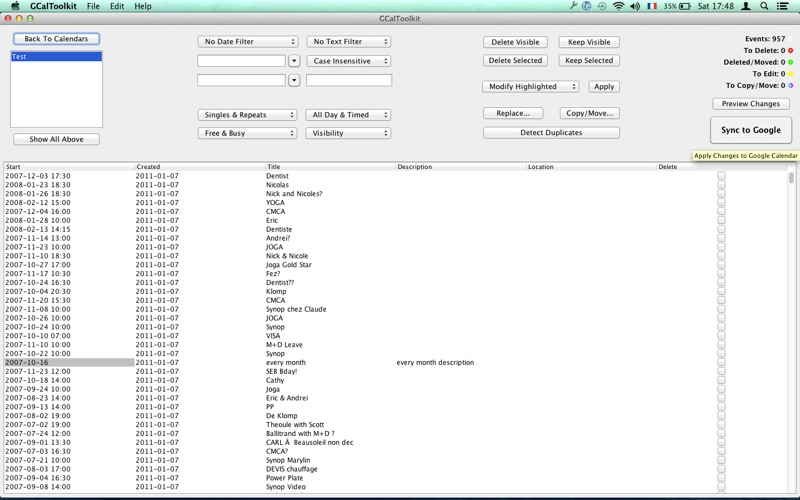Open the Singles & Repeats dropdown
Image resolution: width=800 pixels, height=500 pixels.
[x=247, y=115]
